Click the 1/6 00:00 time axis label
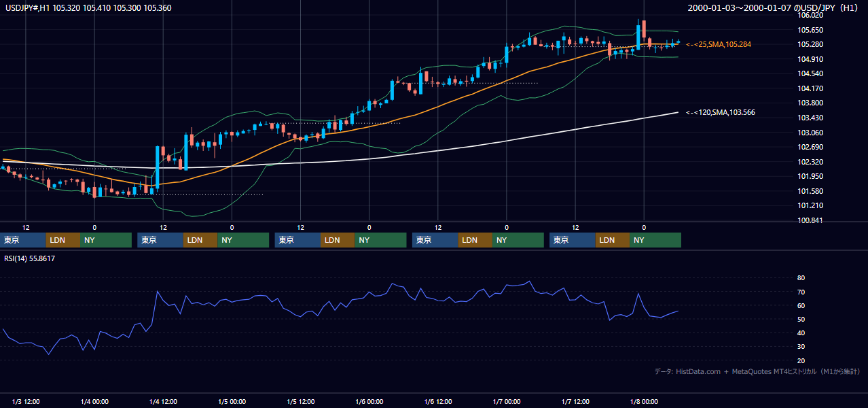 click(369, 402)
